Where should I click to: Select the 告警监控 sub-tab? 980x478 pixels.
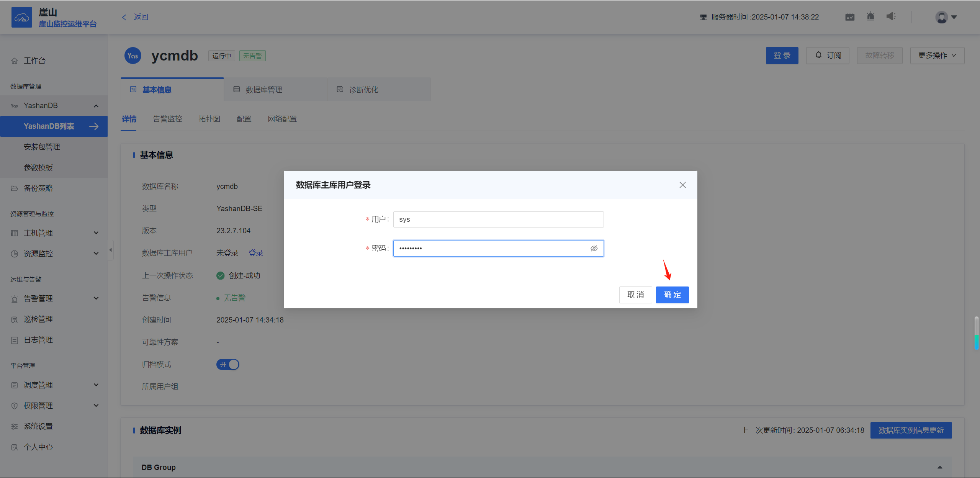[x=167, y=119]
